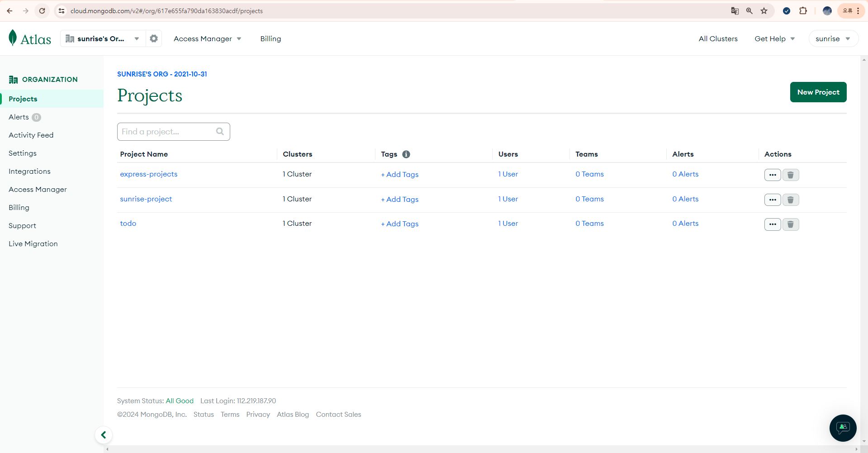This screenshot has width=868, height=453.
Task: Open Billing in sidebar
Action: (19, 208)
